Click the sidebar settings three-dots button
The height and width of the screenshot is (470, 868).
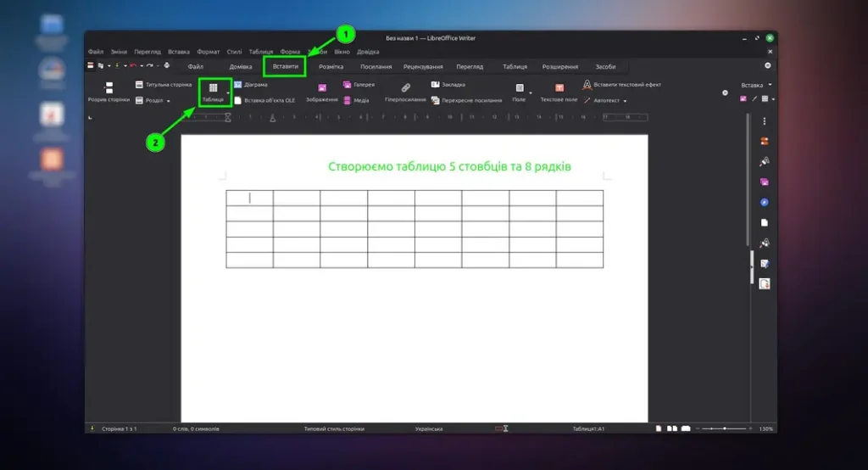[x=765, y=121]
